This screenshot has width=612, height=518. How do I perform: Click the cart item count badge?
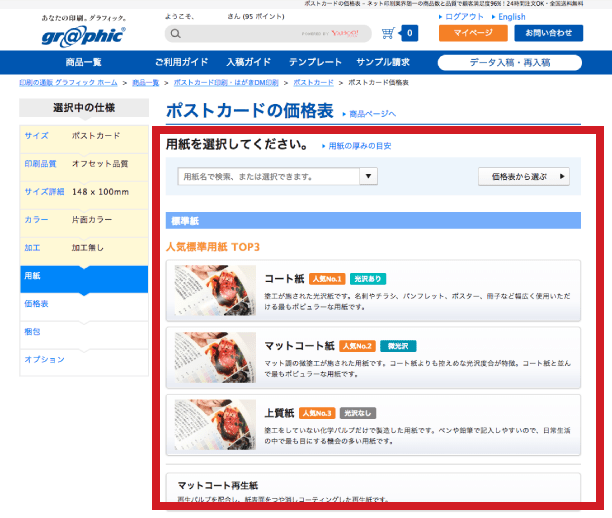pyautogui.click(x=410, y=34)
